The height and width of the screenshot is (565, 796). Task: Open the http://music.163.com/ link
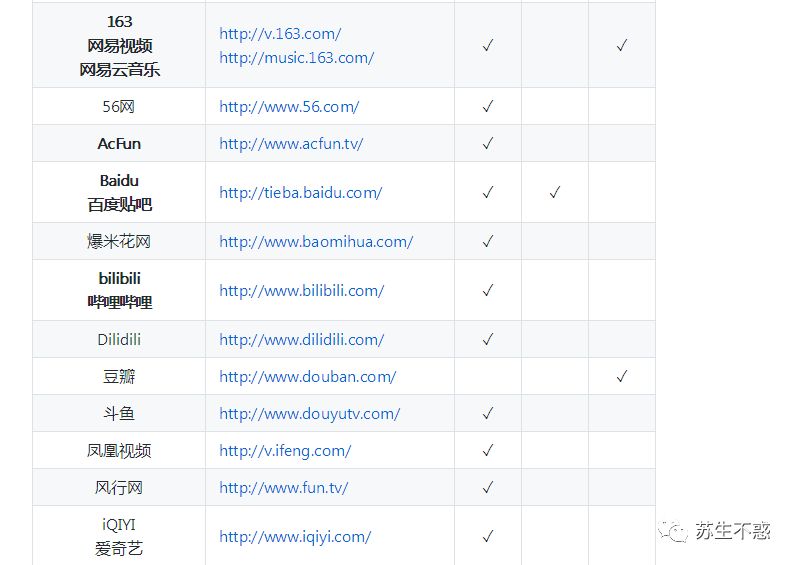tap(296, 58)
